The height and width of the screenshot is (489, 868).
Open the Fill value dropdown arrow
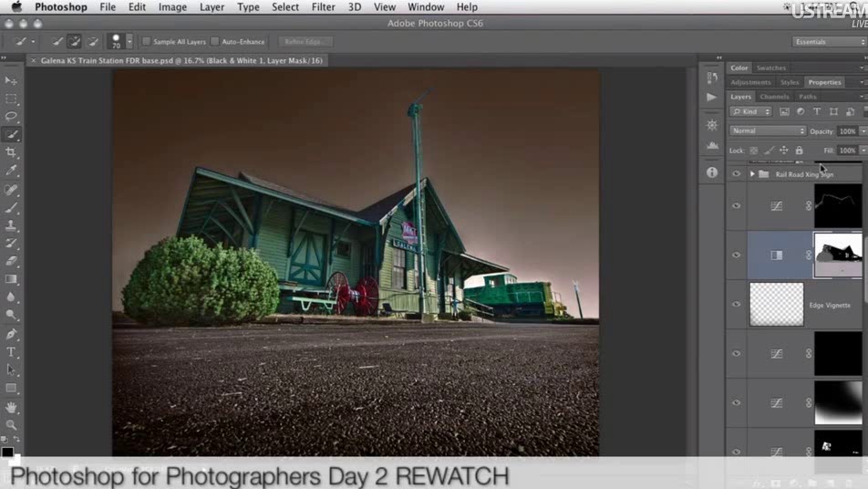point(863,151)
